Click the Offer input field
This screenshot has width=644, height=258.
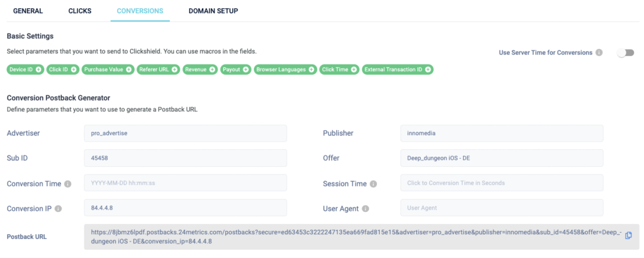[x=502, y=158]
